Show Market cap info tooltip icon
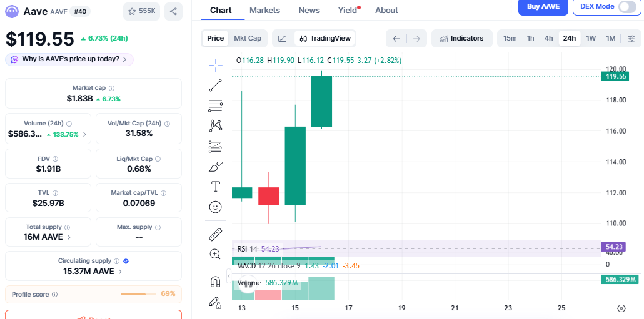This screenshot has width=644, height=319. [x=111, y=88]
